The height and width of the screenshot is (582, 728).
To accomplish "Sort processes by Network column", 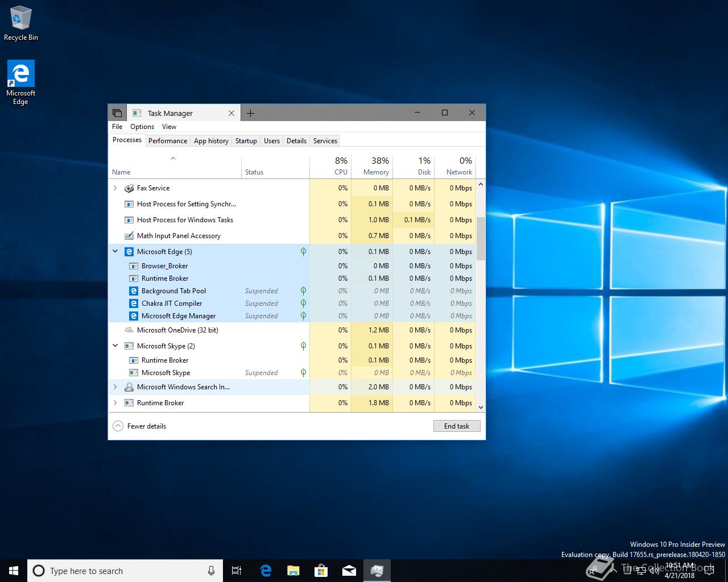I will pos(455,166).
